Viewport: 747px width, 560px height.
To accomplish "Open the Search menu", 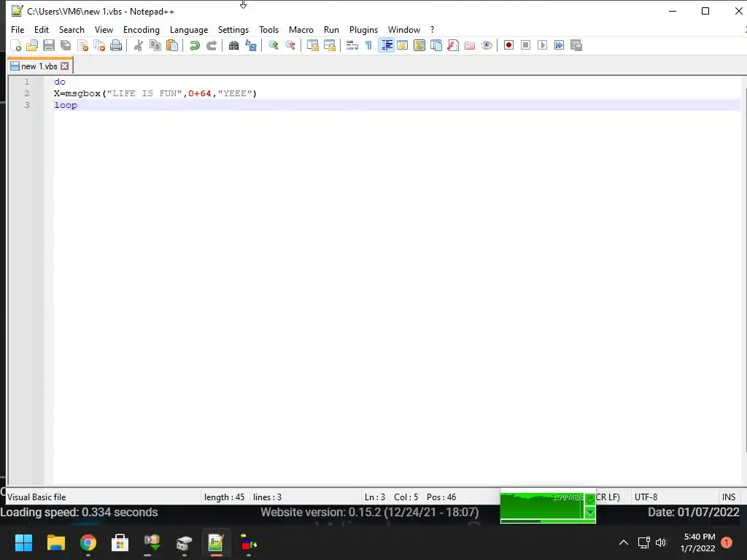I will (71, 29).
